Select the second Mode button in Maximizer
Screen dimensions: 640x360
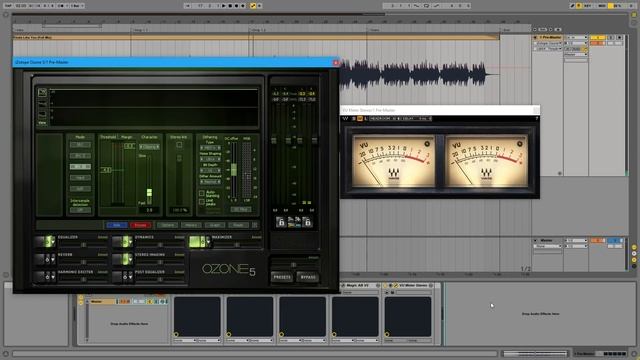tap(80, 156)
